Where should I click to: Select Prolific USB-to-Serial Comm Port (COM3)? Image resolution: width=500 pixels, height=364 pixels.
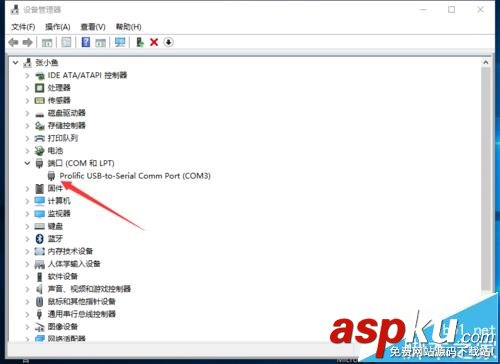click(135, 176)
